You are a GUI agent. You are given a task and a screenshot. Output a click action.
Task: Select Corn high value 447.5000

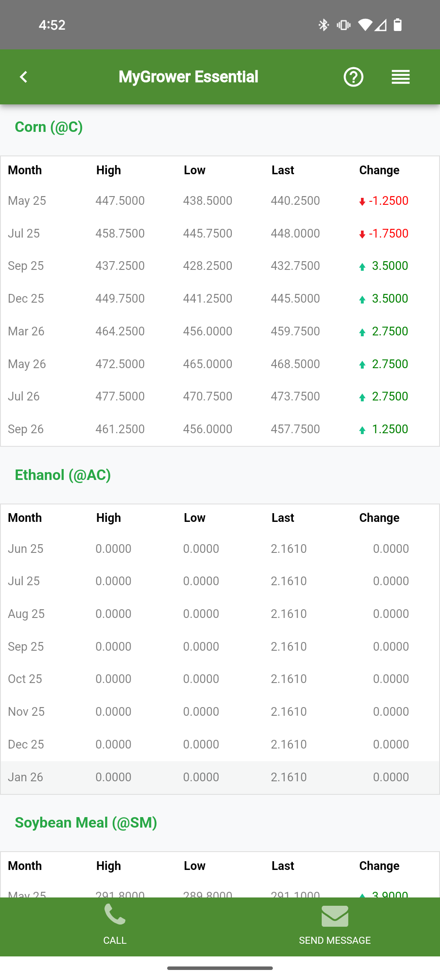pos(120,200)
